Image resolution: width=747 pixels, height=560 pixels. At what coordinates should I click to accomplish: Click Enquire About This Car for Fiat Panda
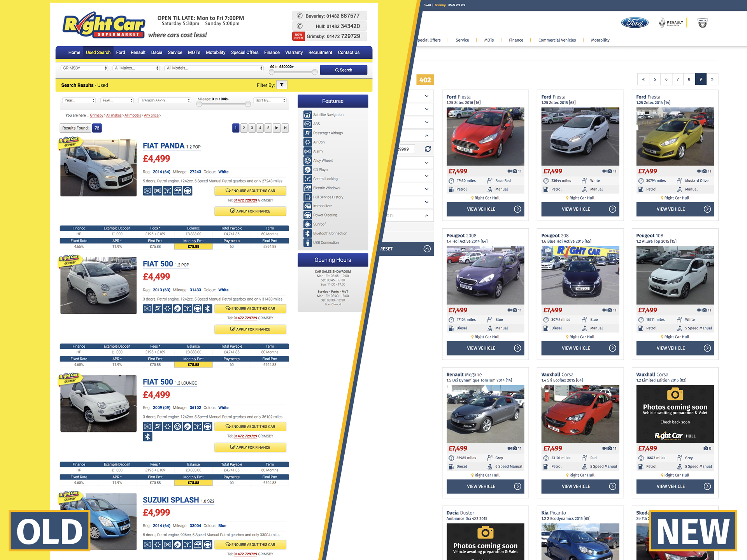pyautogui.click(x=250, y=191)
